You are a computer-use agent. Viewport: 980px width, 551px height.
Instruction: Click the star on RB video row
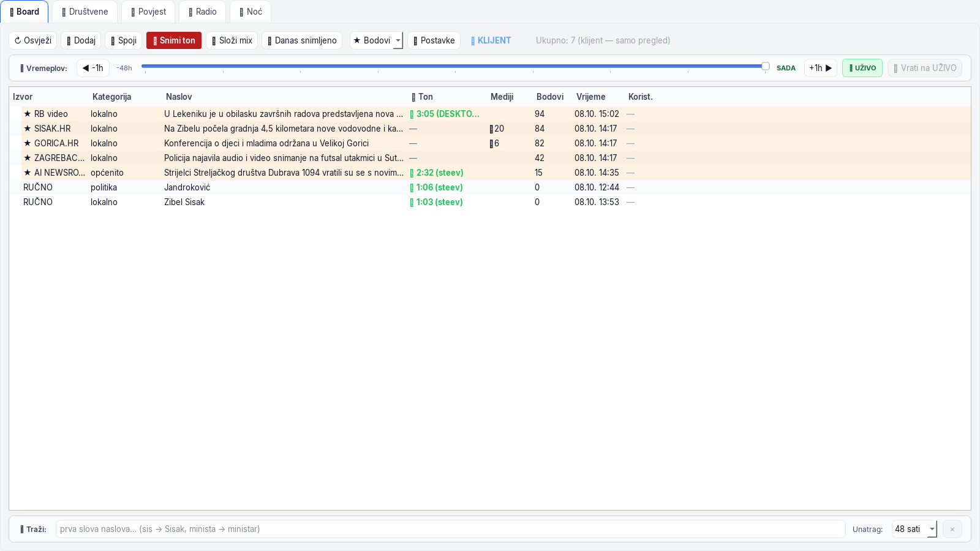28,114
